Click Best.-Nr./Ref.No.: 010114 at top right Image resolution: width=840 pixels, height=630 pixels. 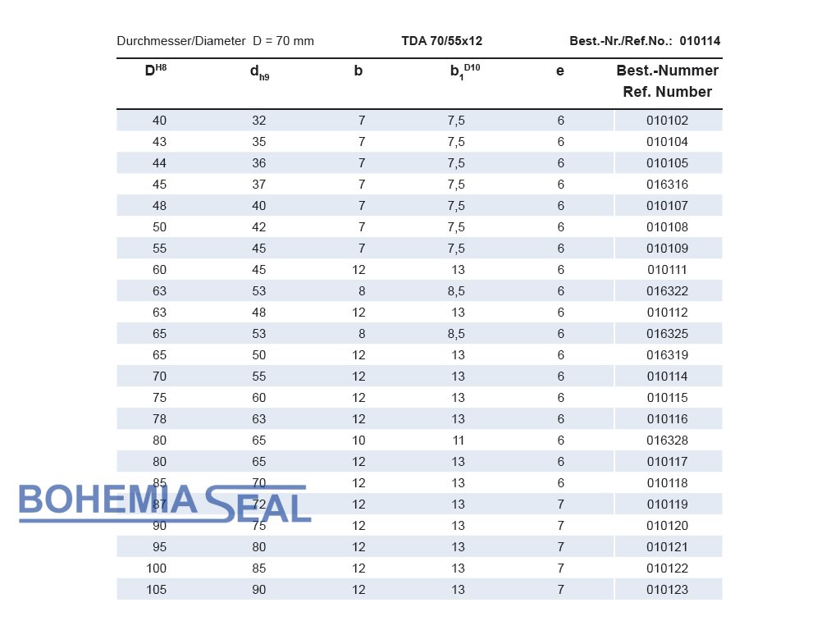click(645, 41)
